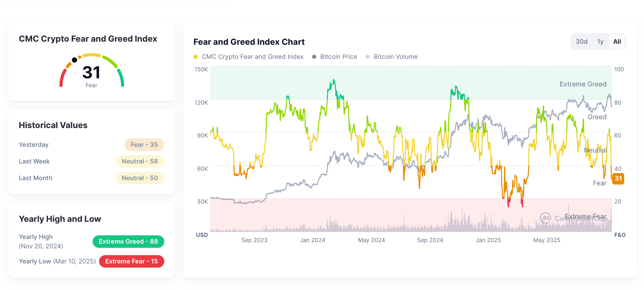
Task: Click the yellow Fear and Greed Index legend dot
Action: click(x=196, y=56)
